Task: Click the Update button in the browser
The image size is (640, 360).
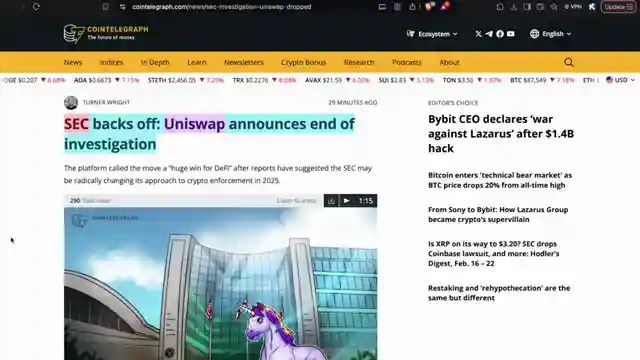Action: pyautogui.click(x=618, y=7)
